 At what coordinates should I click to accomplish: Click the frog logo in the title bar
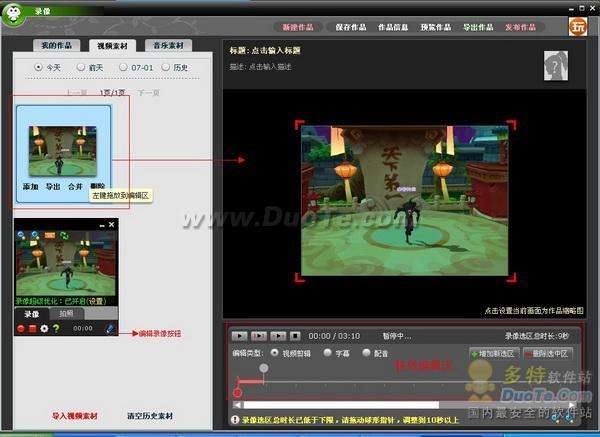click(13, 14)
